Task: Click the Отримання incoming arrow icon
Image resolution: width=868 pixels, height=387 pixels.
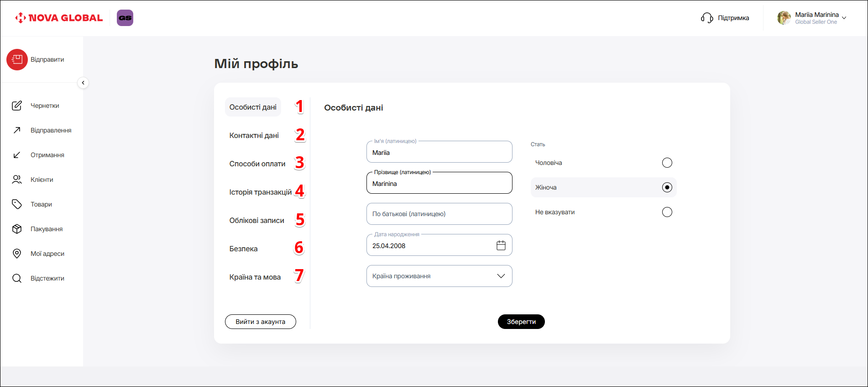Action: (x=17, y=155)
